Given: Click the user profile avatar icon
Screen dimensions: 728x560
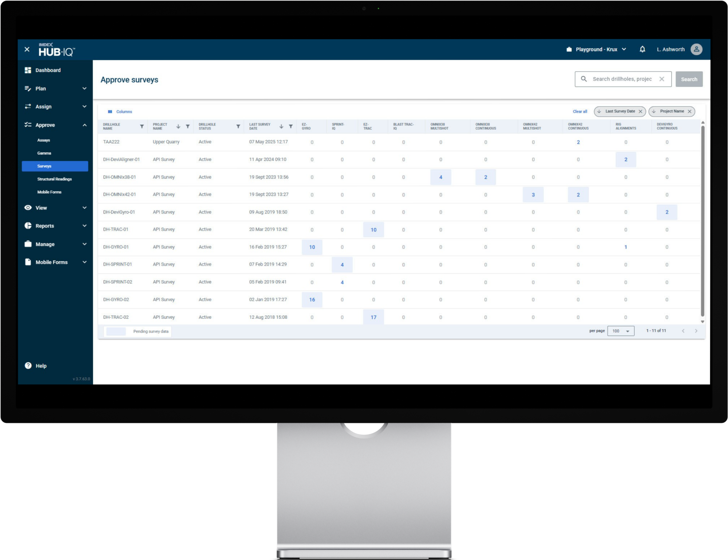Looking at the screenshot, I should (696, 49).
